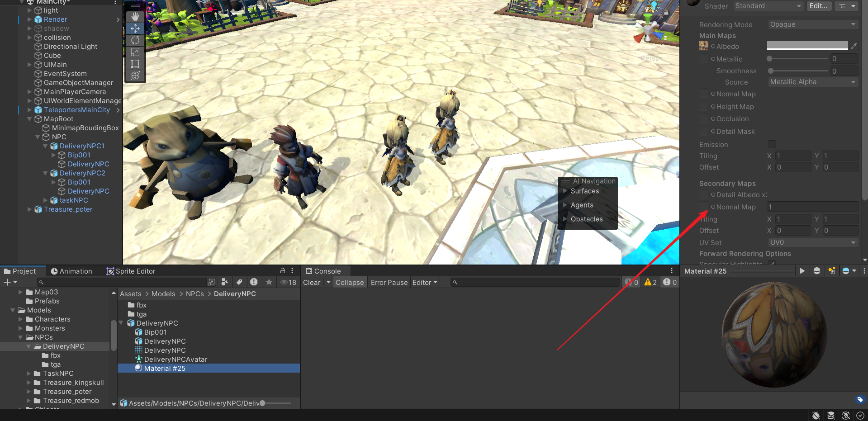The width and height of the screenshot is (868, 421).
Task: Select the Rect transform tool
Action: tap(135, 64)
